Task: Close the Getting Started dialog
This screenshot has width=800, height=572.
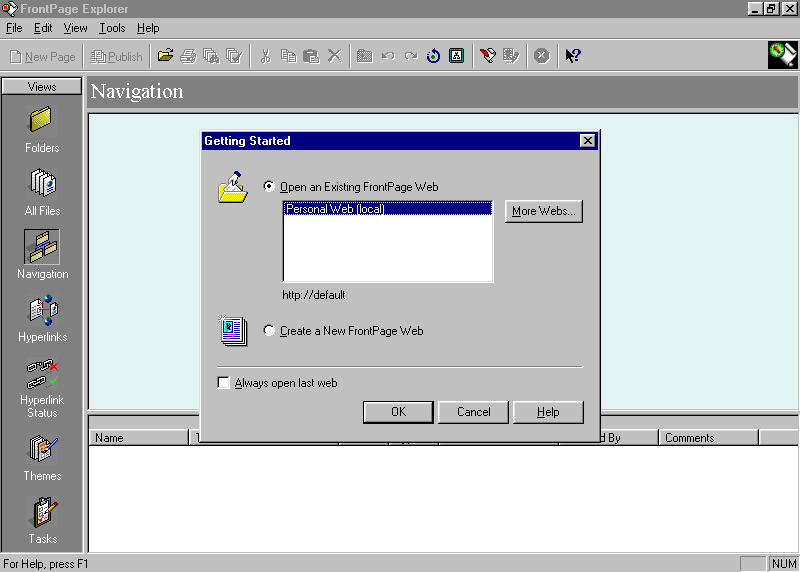Action: 588,140
